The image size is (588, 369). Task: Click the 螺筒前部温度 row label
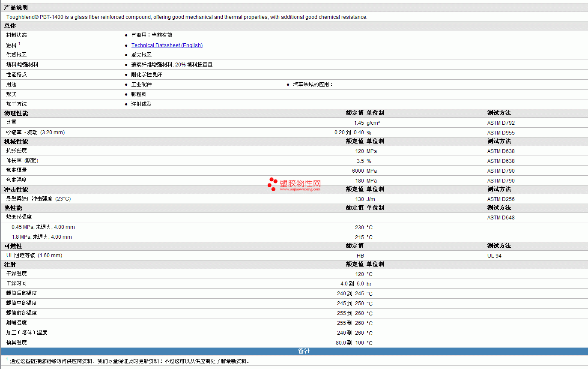[x=21, y=313]
